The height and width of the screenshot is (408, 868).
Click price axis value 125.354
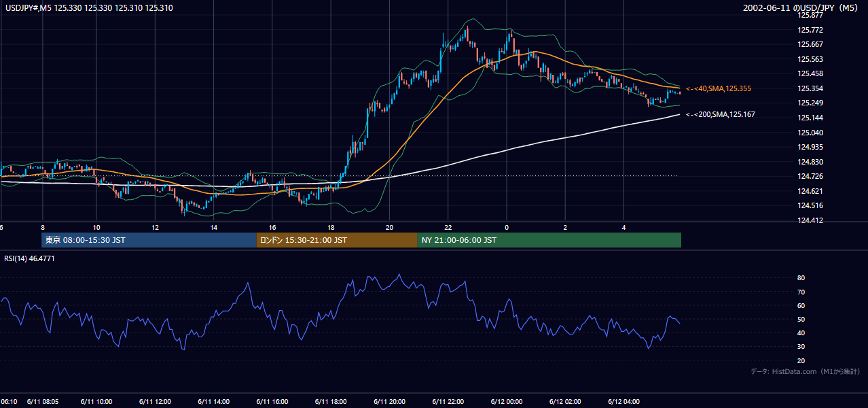click(x=811, y=88)
